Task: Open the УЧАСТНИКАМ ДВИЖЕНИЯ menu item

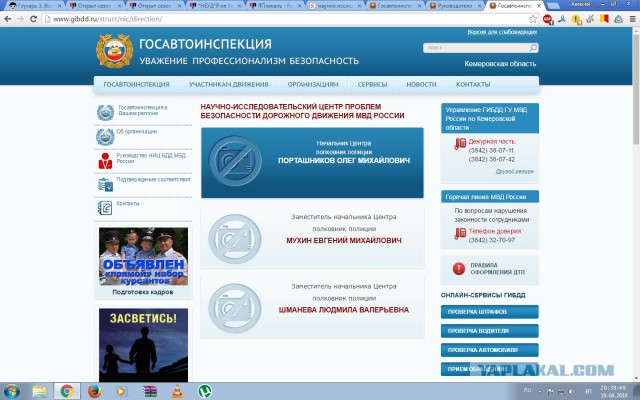Action: tap(229, 84)
